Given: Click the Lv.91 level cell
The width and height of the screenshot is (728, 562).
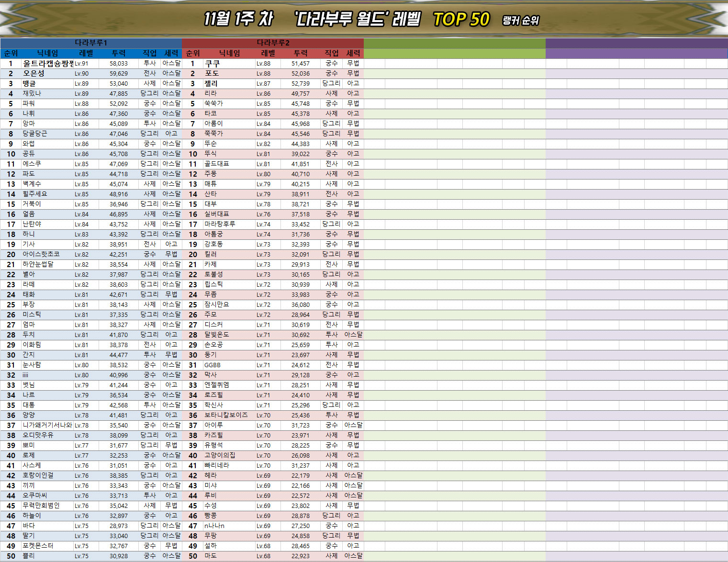Looking at the screenshot, I should 81,64.
